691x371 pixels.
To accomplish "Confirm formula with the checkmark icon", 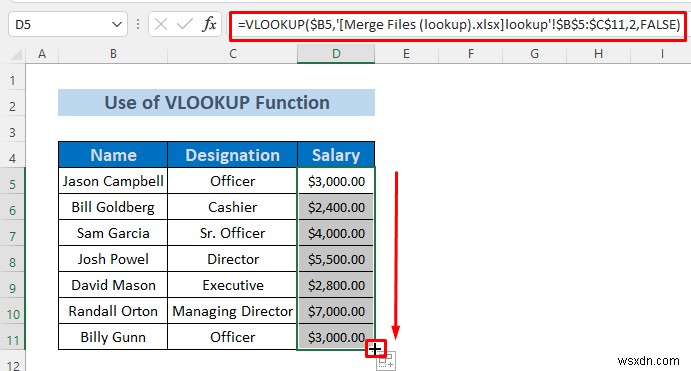I will (185, 24).
